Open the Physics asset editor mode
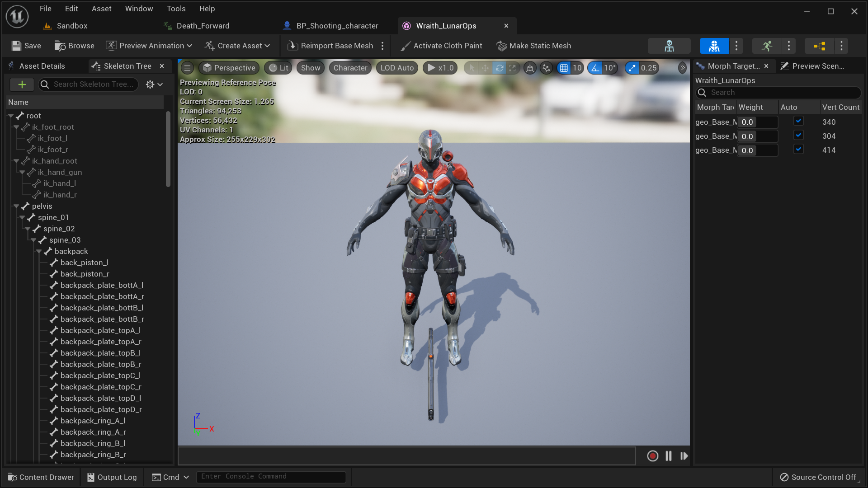The width and height of the screenshot is (868, 488). (819, 46)
